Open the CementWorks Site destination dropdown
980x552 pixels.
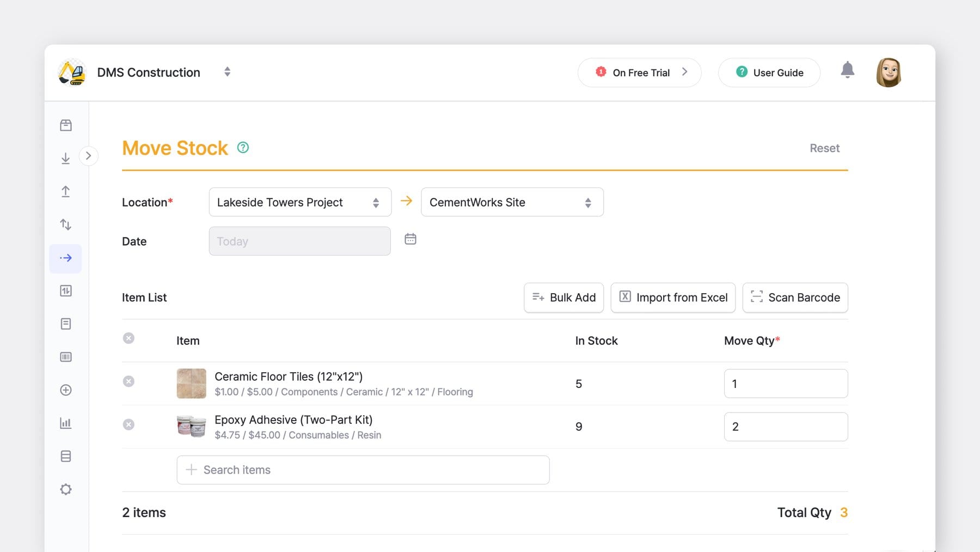[511, 202]
